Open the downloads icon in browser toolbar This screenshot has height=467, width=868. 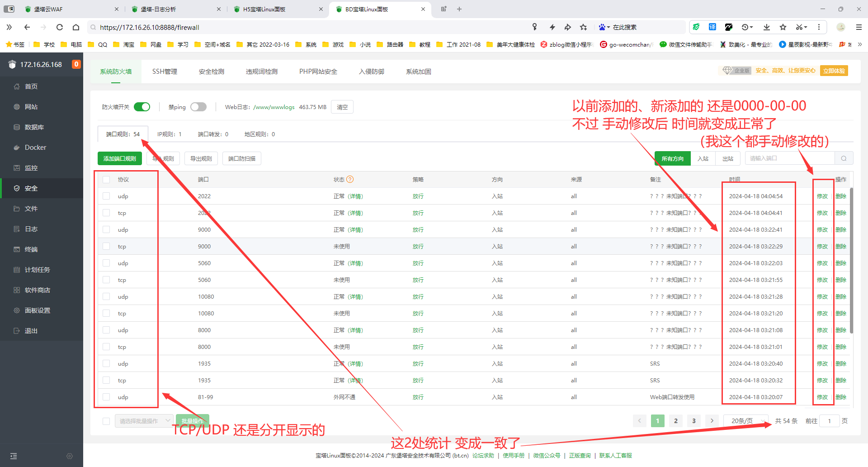coord(767,27)
